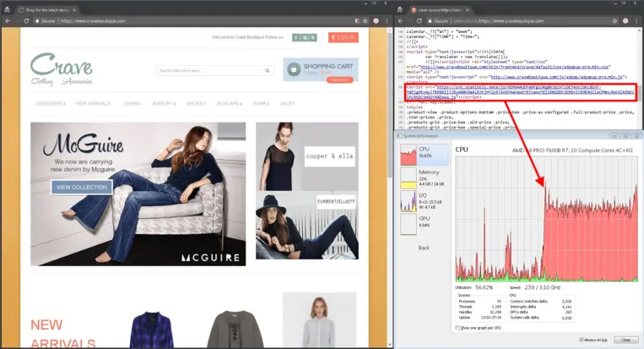Image resolution: width=644 pixels, height=349 pixels.
Task: Open Chrome menu in view-source window
Action: [636, 21]
